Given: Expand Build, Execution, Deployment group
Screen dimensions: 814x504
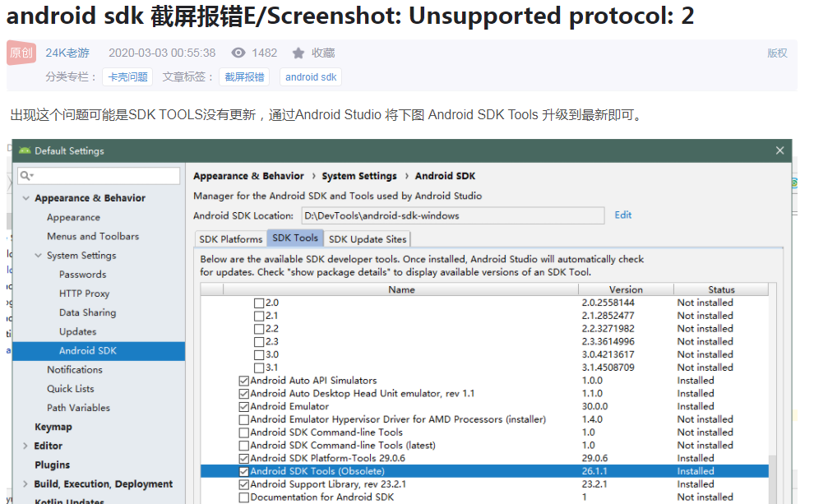Looking at the screenshot, I should [x=25, y=483].
